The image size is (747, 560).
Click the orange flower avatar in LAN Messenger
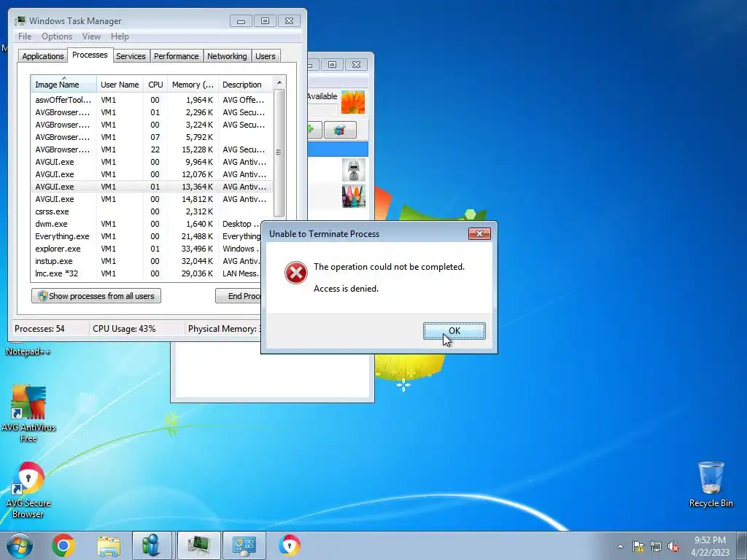point(353,101)
